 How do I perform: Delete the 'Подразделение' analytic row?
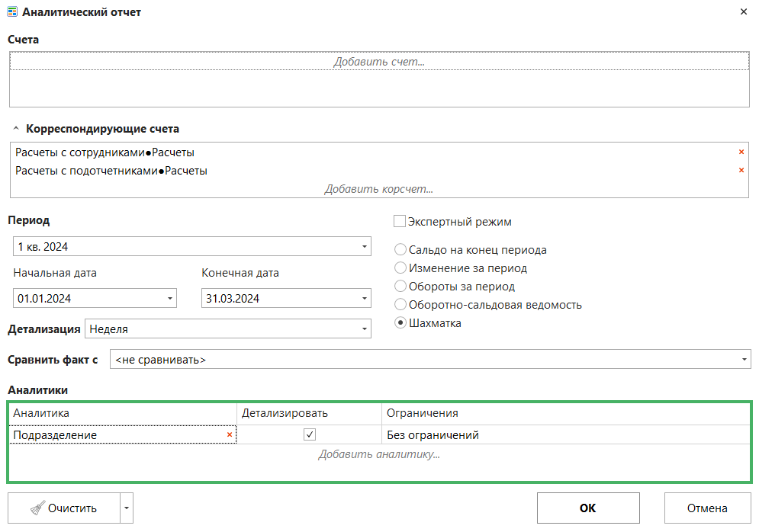coord(229,435)
